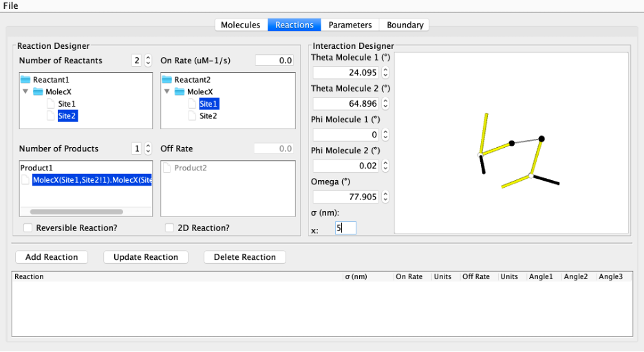Go to the Boundary tab
The image size is (644, 352).
(405, 25)
